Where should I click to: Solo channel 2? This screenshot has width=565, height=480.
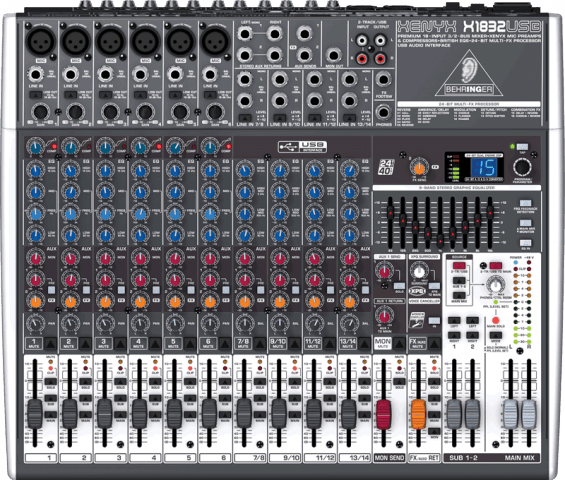point(85,382)
